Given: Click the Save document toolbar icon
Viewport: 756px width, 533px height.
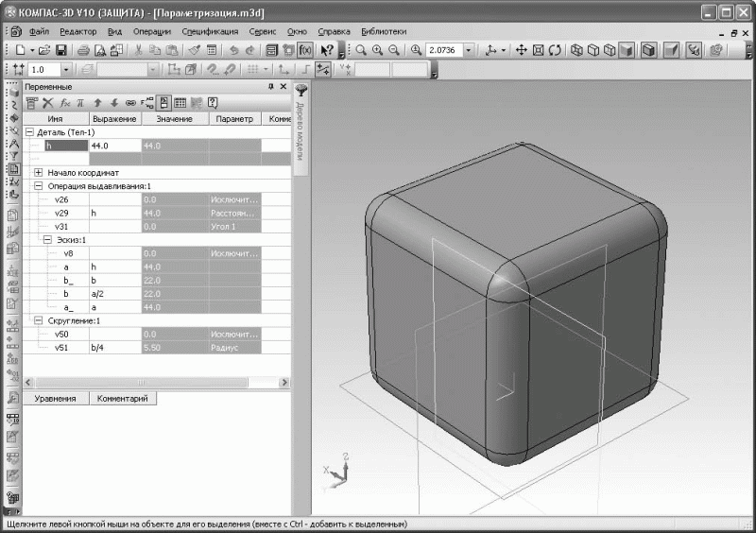Looking at the screenshot, I should click(60, 49).
